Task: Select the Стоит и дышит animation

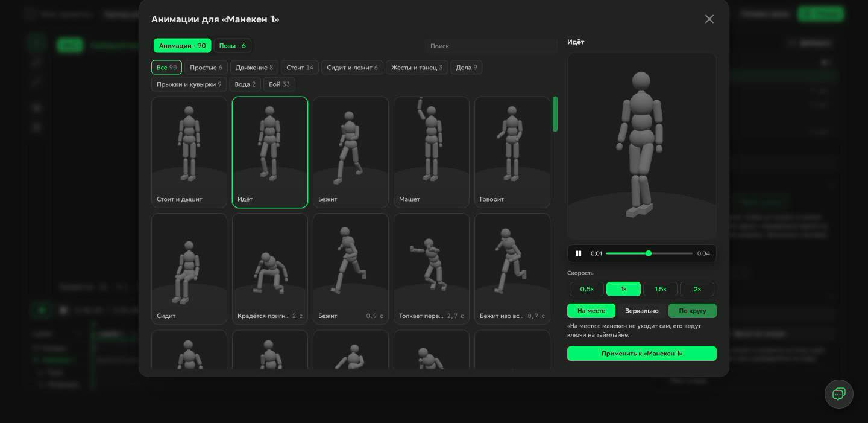Action: pos(189,152)
